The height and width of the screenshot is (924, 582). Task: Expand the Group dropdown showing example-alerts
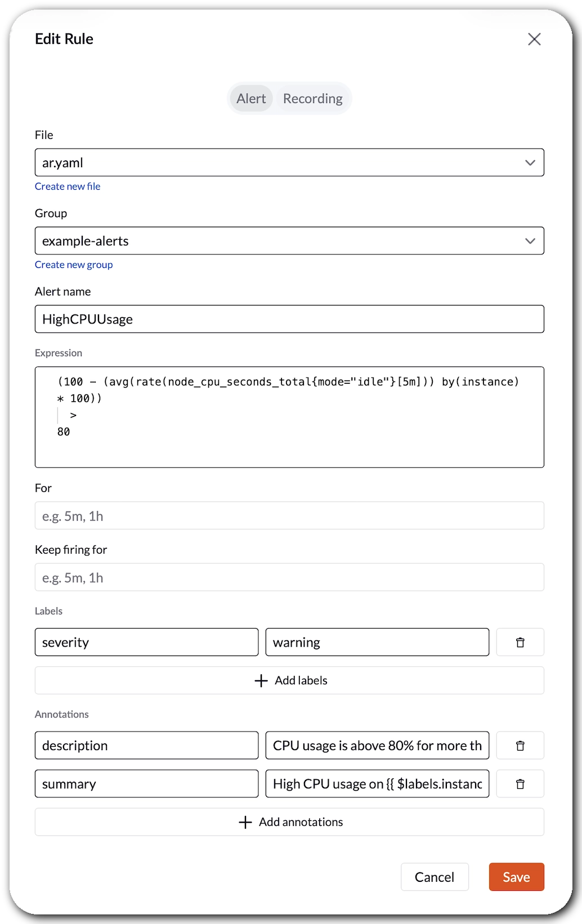[x=289, y=241]
